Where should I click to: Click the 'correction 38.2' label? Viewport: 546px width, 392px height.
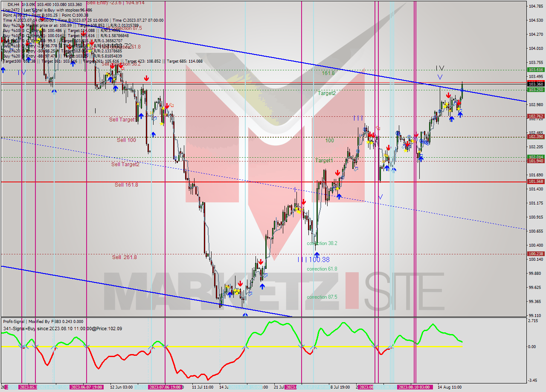coord(322,243)
